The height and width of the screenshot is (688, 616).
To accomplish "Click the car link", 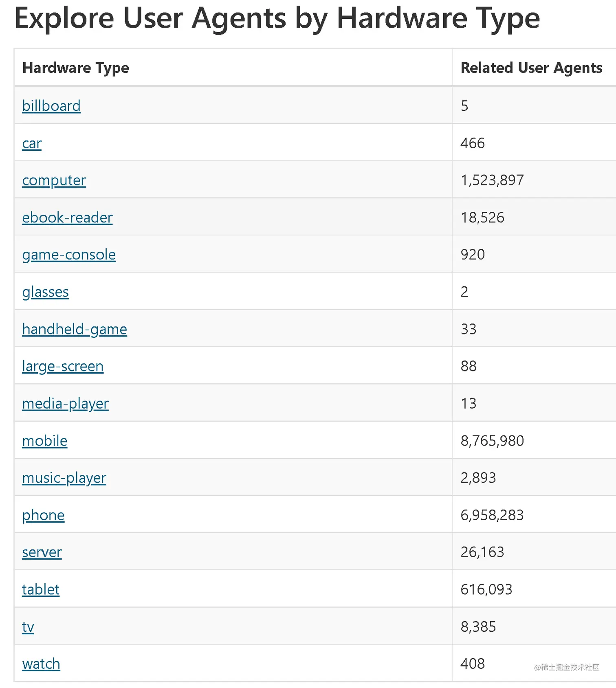I will point(32,143).
